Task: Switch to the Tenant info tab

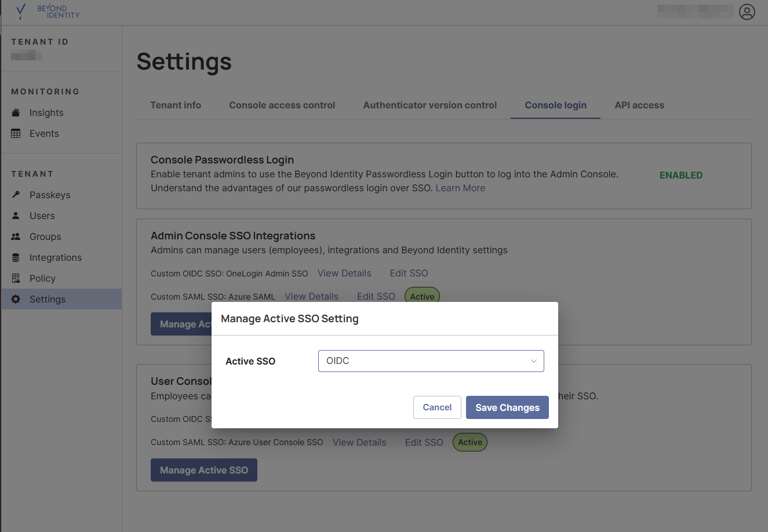Action: [176, 105]
